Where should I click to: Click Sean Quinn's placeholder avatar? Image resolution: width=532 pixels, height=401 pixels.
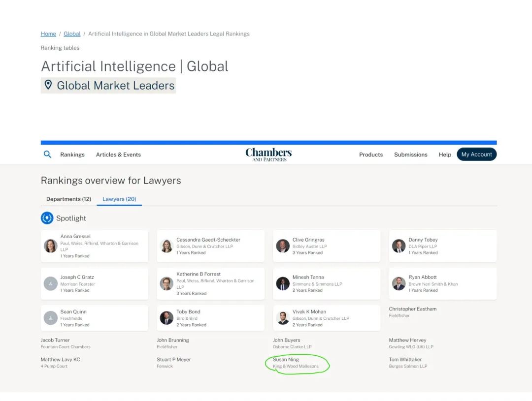coord(51,318)
